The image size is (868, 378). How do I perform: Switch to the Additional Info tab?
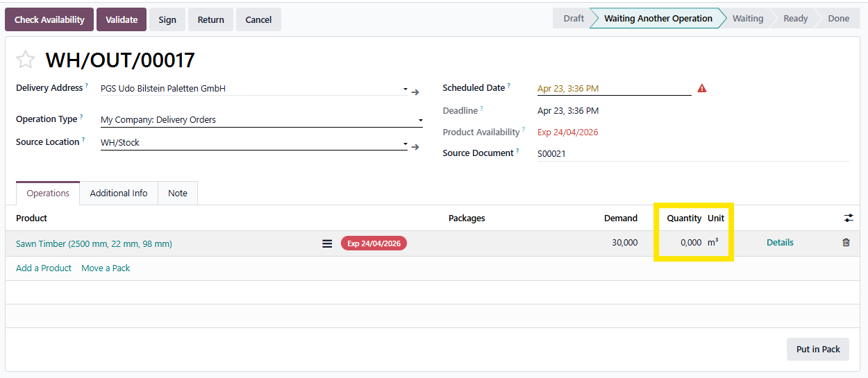(119, 194)
